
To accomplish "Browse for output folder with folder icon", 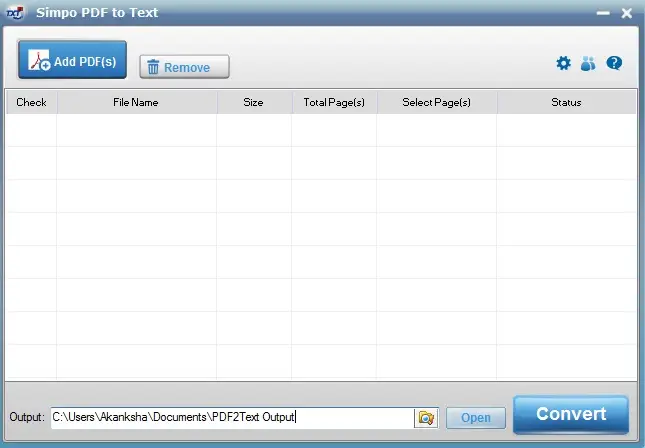I will (x=426, y=418).
